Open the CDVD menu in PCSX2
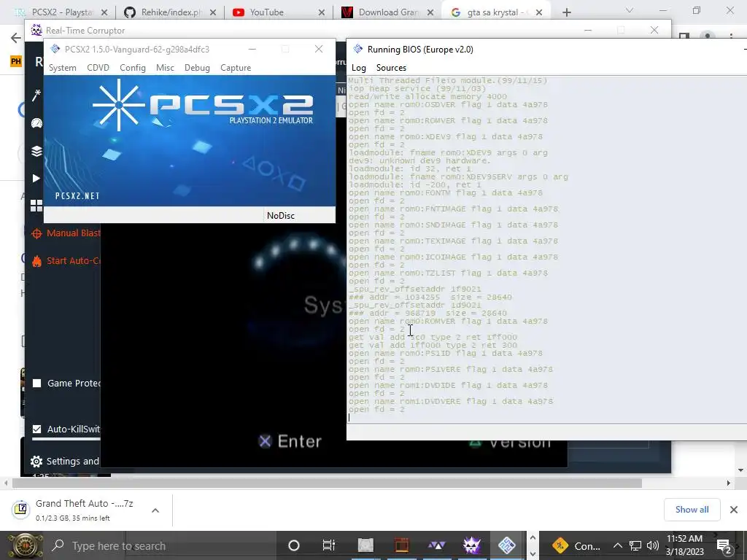Viewport: 747px width, 560px height. point(98,68)
